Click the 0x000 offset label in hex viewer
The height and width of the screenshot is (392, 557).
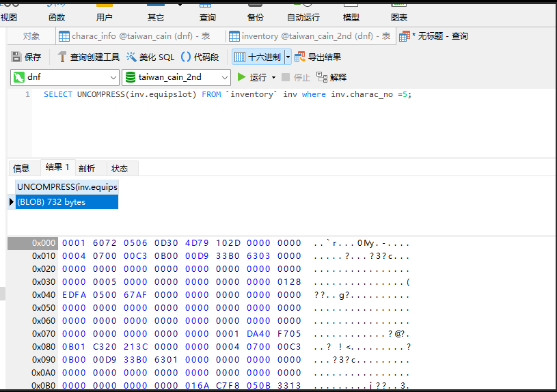point(44,243)
